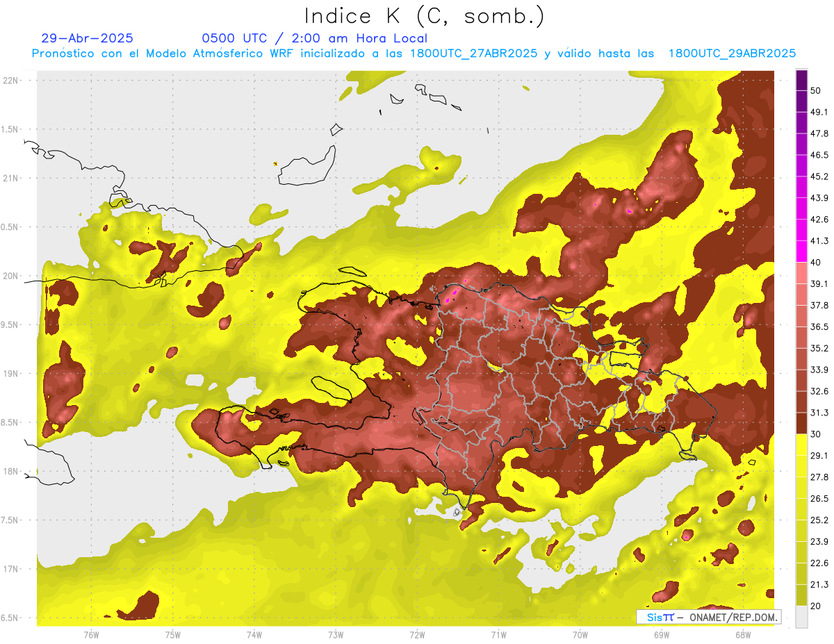Image resolution: width=834 pixels, height=644 pixels.
Task: Click the "50" color scale label
Action: point(816,90)
